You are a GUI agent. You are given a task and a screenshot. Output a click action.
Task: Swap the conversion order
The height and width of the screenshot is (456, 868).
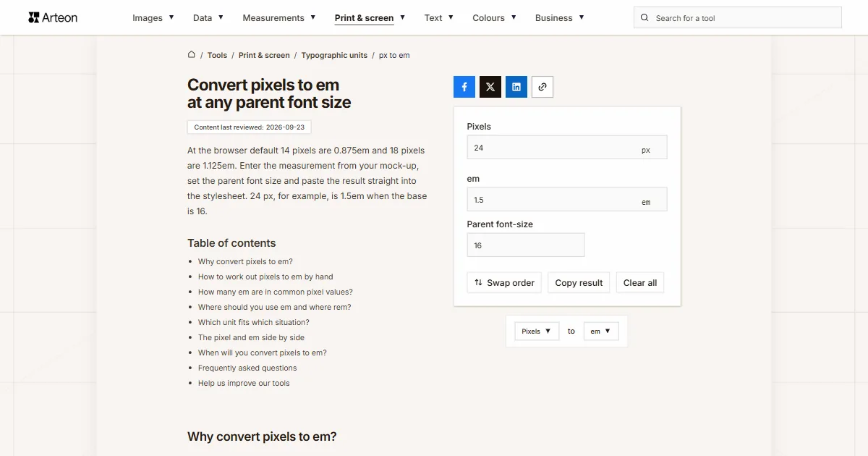click(x=505, y=282)
